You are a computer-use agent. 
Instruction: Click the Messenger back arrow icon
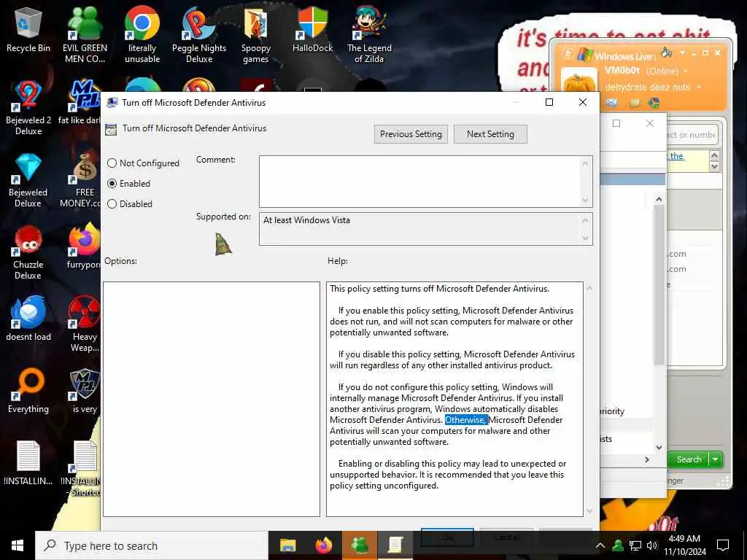coord(568,54)
